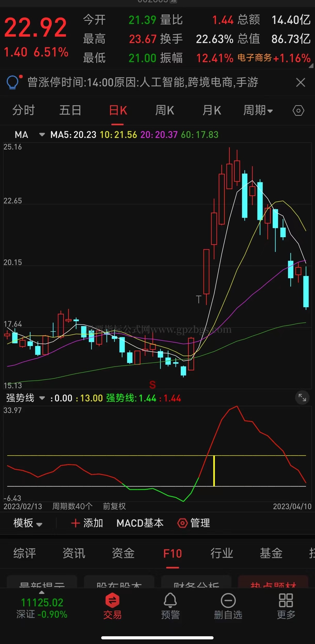Tap the MA 60: 17.83 value
315x644 pixels.
(200, 135)
